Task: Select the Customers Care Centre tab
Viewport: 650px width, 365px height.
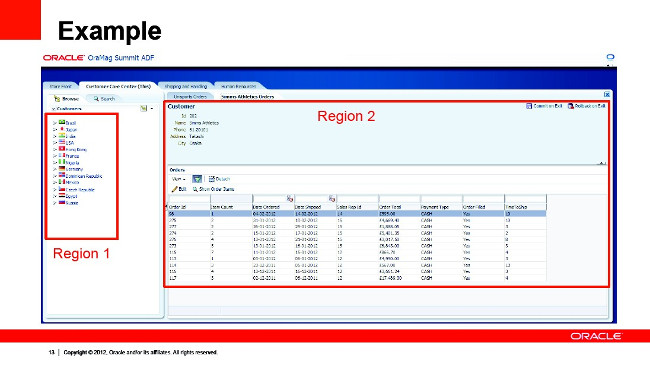Action: point(118,86)
